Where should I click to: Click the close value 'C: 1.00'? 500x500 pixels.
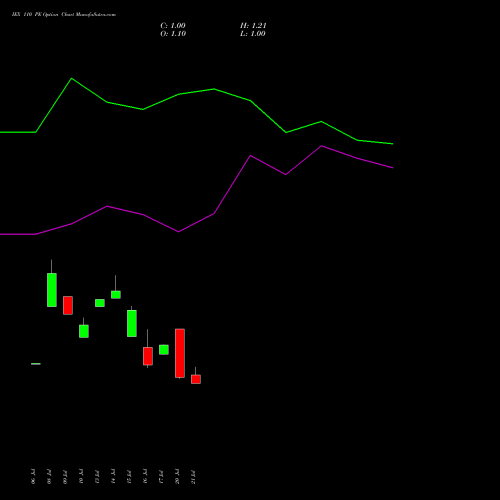(x=173, y=26)
